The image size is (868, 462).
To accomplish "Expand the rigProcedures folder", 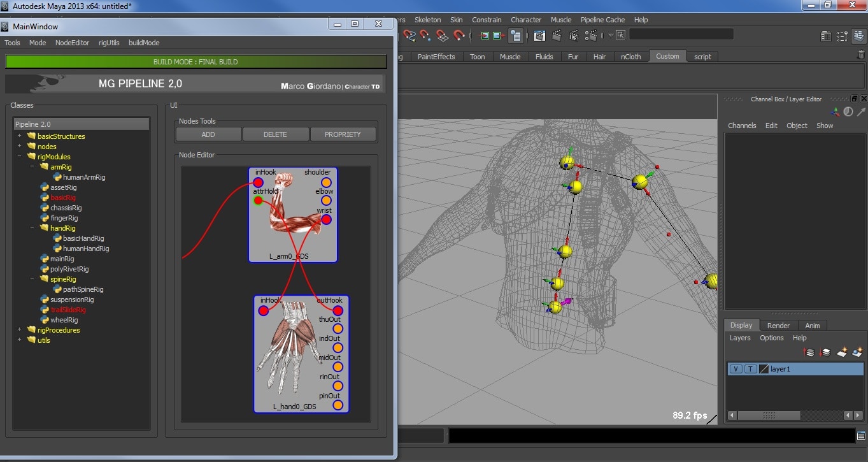I will (19, 329).
